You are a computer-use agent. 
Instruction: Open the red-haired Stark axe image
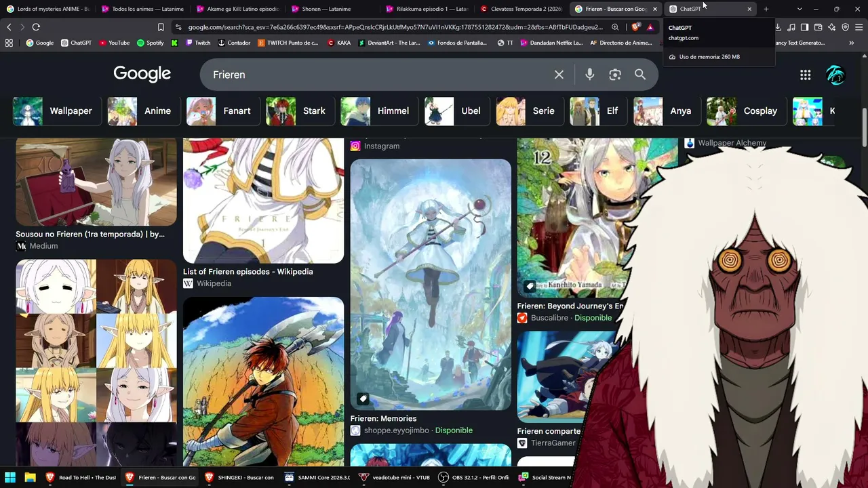pyautogui.click(x=263, y=382)
